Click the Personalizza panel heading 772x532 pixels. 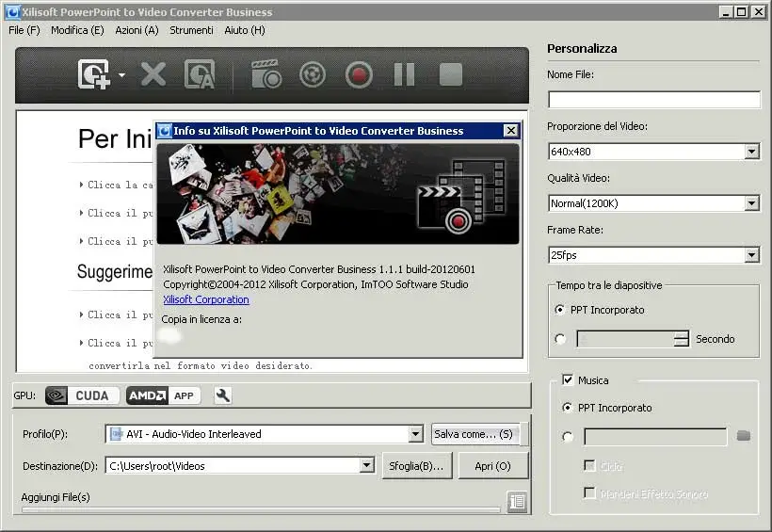point(582,48)
